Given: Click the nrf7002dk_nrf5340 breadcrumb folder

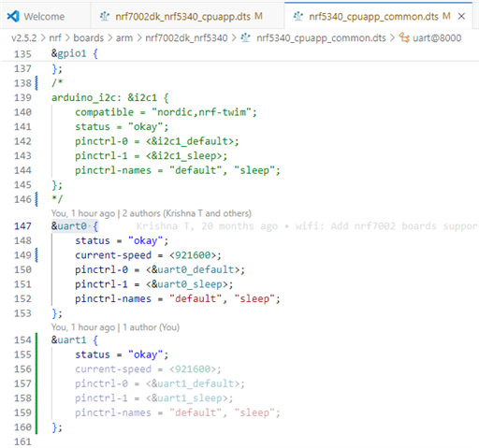Looking at the screenshot, I should [186, 38].
